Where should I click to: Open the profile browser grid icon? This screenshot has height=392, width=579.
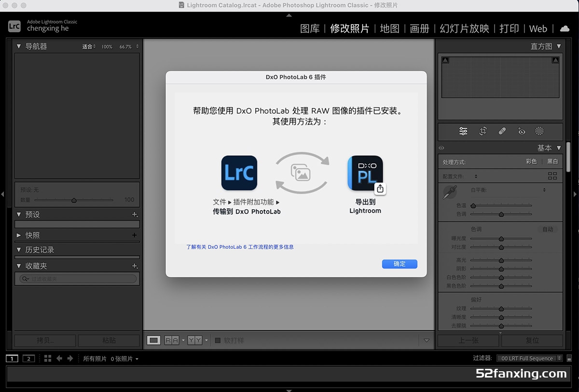[552, 176]
